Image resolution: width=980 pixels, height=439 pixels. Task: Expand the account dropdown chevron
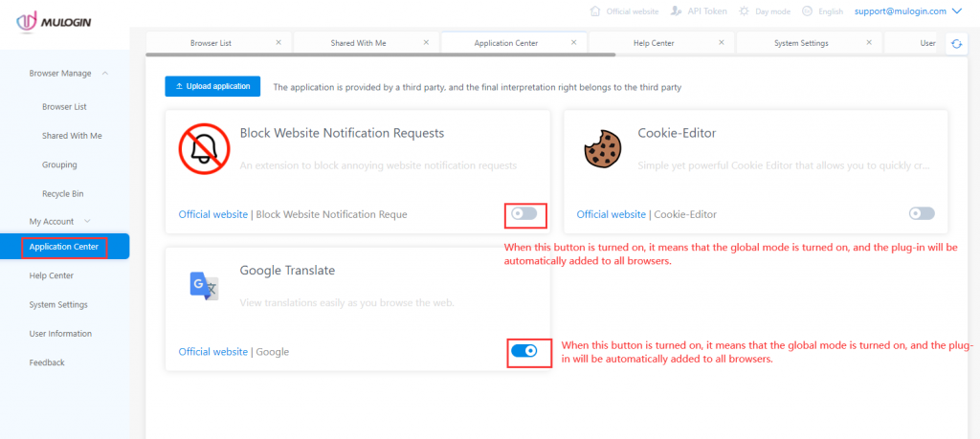coord(956,11)
